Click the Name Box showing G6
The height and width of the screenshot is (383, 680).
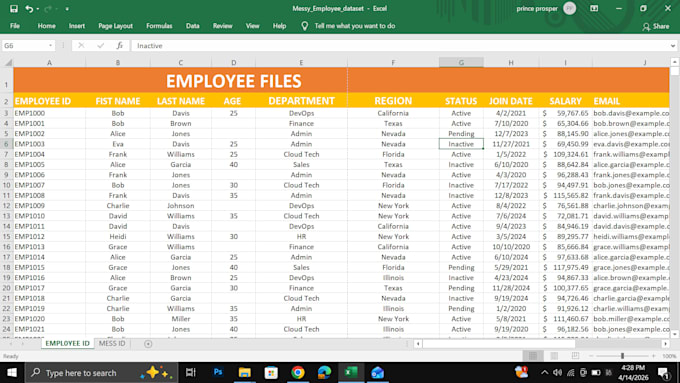[24, 46]
